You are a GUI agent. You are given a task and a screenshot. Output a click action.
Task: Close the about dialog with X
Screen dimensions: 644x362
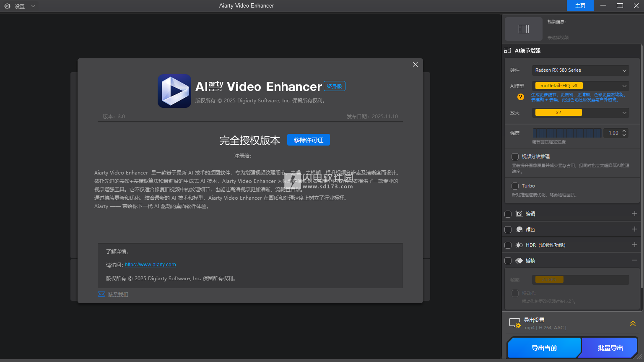tap(415, 65)
